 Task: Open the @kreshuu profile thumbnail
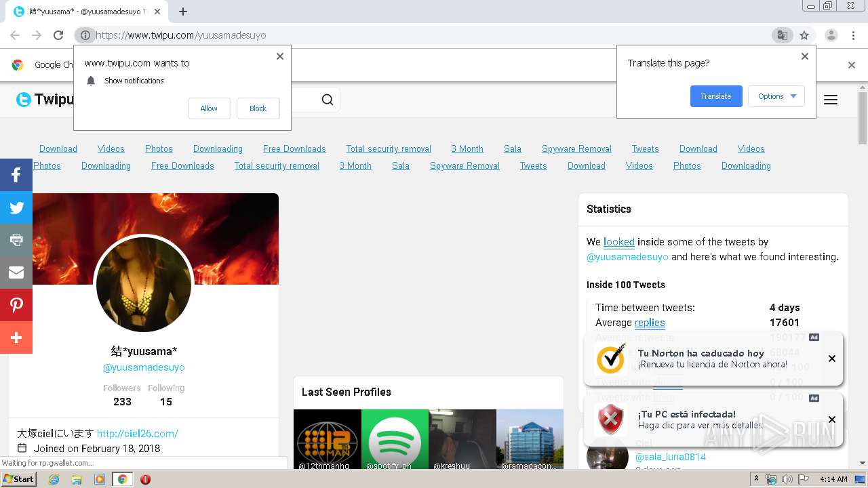click(x=462, y=439)
